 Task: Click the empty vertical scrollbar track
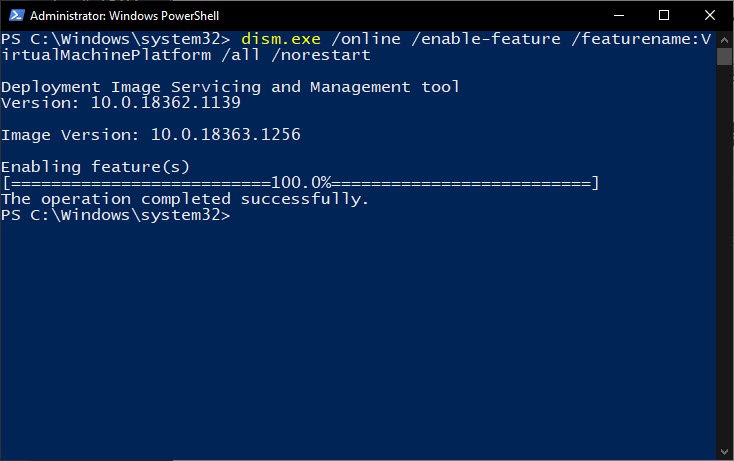(x=724, y=255)
